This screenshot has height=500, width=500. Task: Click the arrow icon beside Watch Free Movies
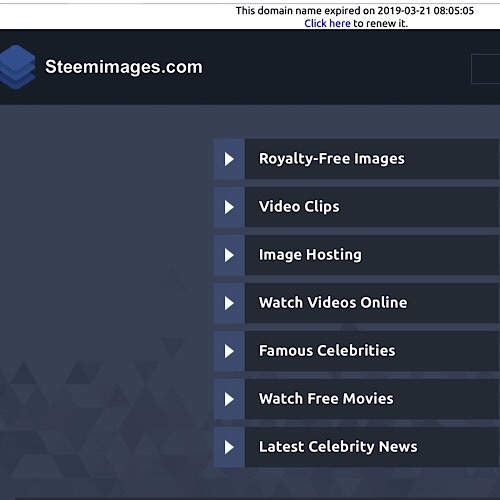click(x=229, y=399)
